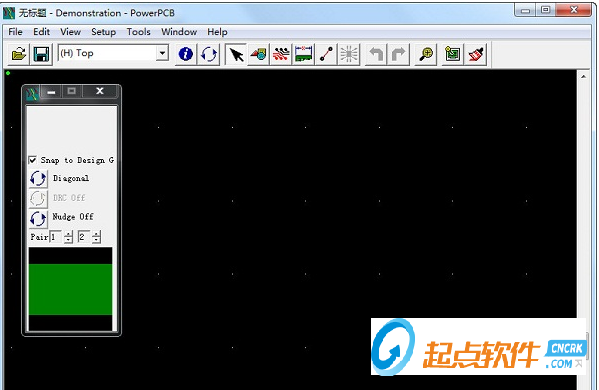Click the grayed starburst icon

349,54
